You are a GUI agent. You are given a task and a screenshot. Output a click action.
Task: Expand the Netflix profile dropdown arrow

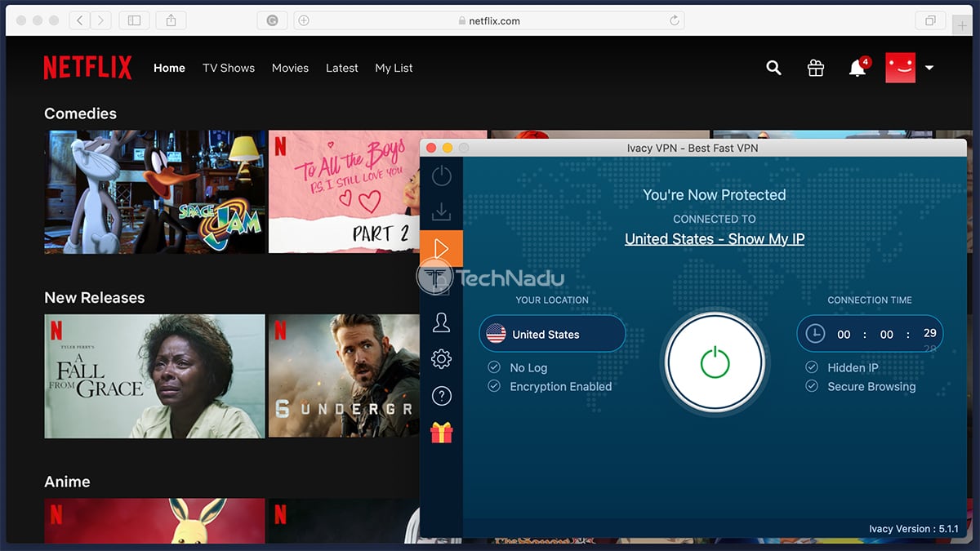(929, 68)
